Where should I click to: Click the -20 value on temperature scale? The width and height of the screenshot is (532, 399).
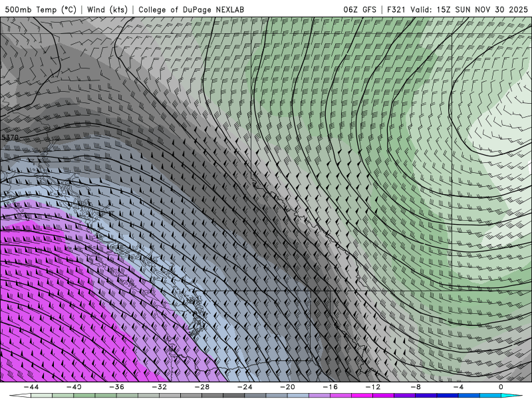coord(287,387)
